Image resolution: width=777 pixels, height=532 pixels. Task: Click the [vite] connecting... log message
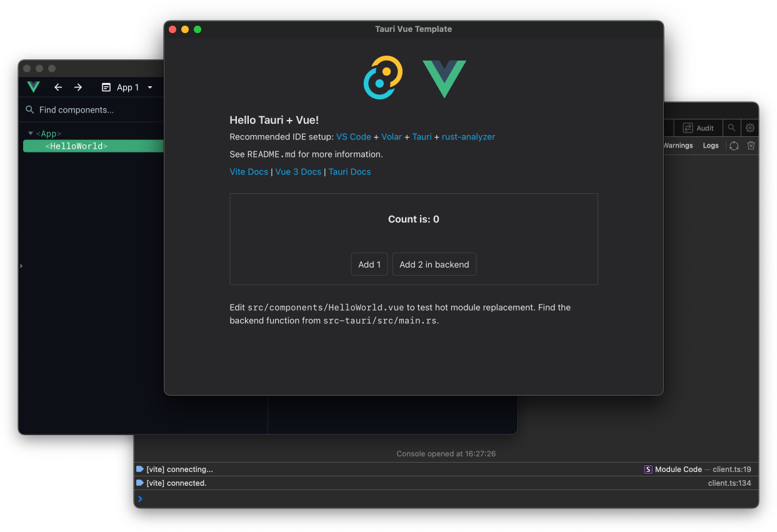(x=179, y=469)
